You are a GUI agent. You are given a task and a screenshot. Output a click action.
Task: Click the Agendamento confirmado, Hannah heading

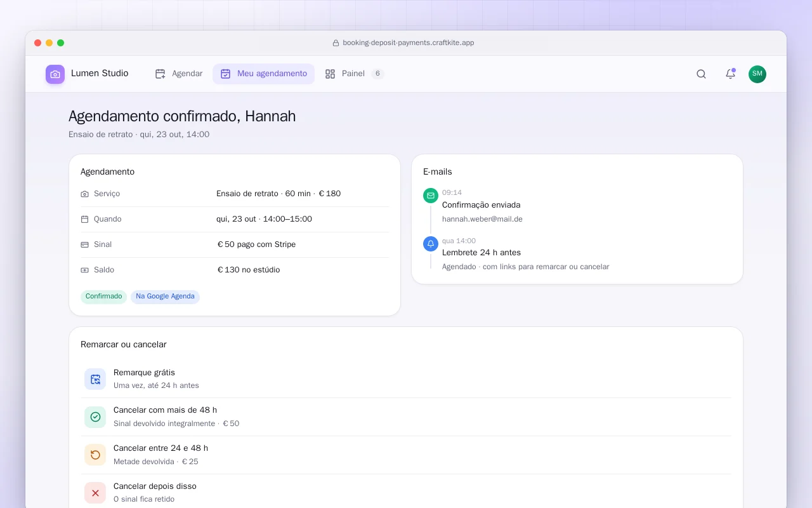(182, 116)
